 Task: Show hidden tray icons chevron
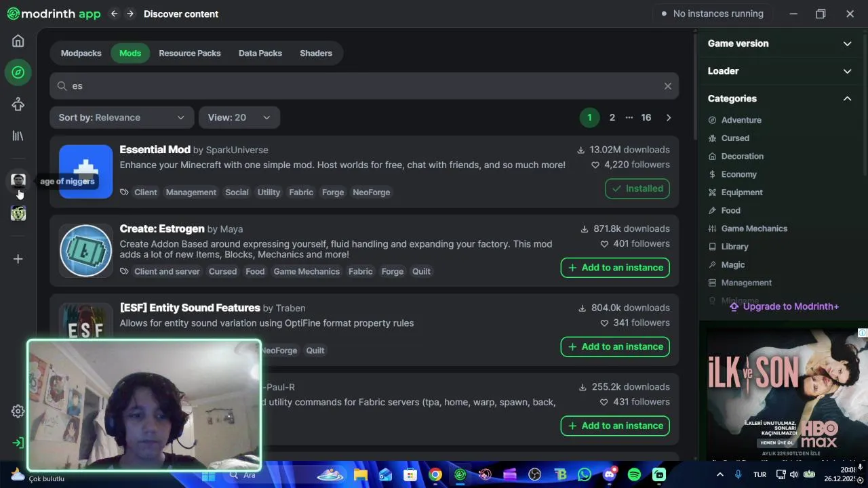[x=720, y=474]
